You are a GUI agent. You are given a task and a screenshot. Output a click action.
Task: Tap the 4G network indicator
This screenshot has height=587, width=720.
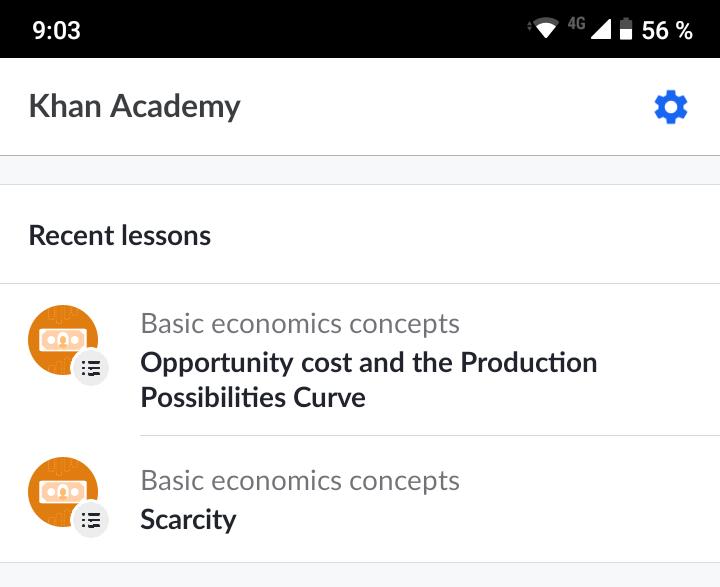[x=576, y=24]
